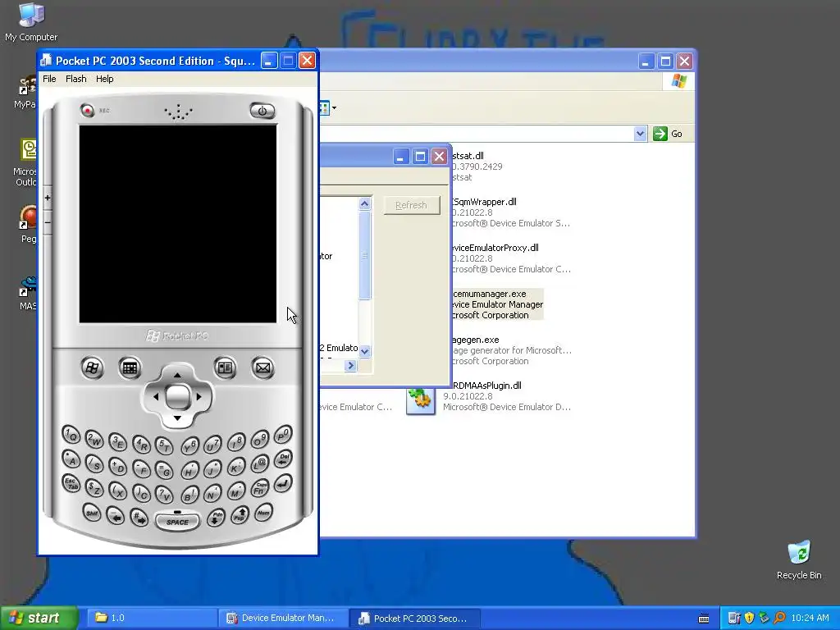Image resolution: width=840 pixels, height=630 pixels.
Task: Tap the Num key on emulator keyboard
Action: click(x=263, y=513)
